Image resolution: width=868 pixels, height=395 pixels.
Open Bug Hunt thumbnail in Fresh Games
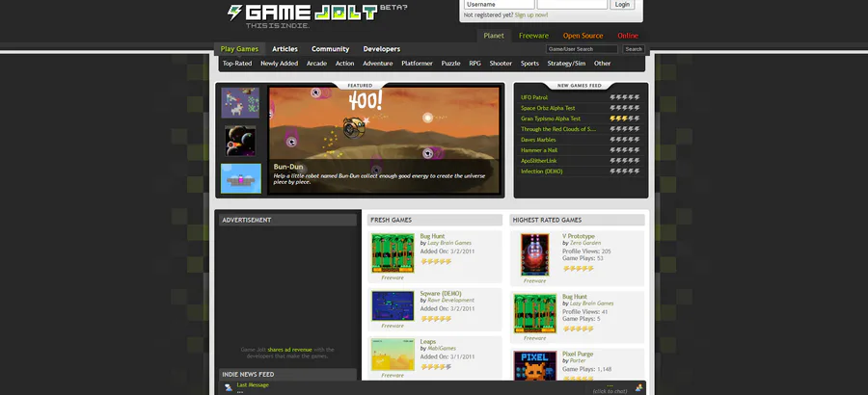tap(393, 252)
